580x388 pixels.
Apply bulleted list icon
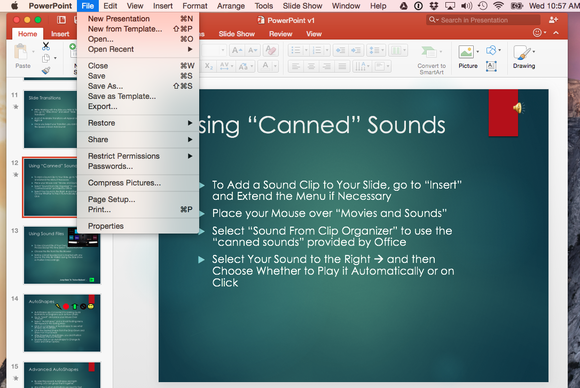tap(296, 50)
